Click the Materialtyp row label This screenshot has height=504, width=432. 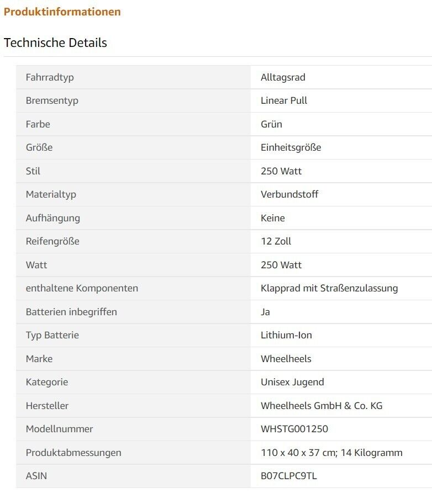[51, 194]
